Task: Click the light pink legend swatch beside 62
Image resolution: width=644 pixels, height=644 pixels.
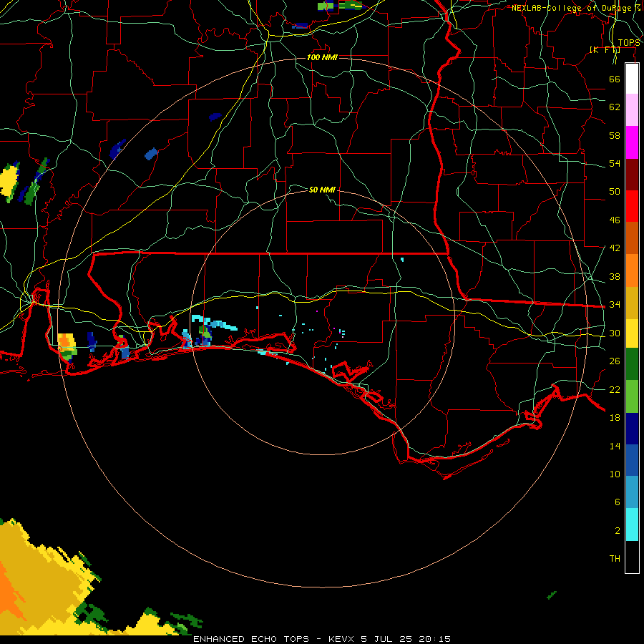Action: 632,109
